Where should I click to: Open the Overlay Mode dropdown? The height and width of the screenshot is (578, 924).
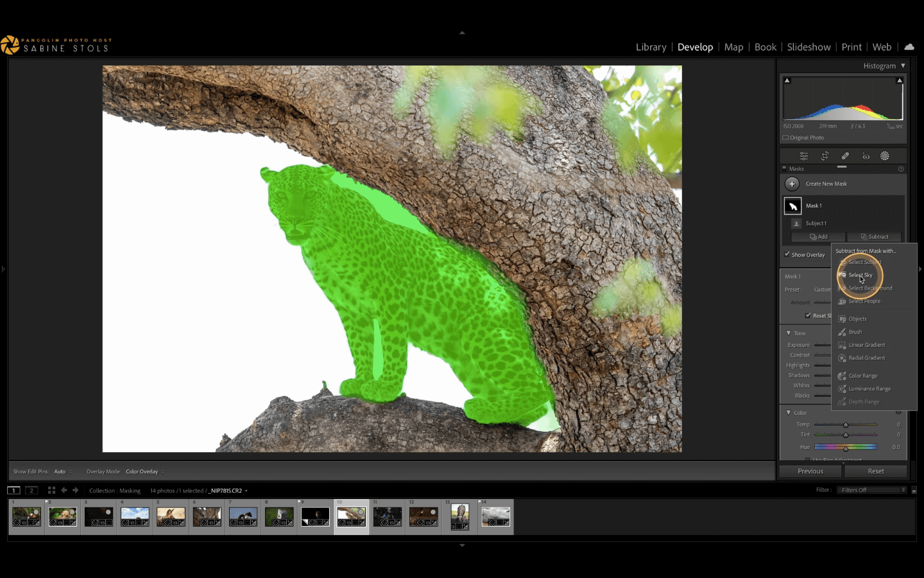click(144, 471)
